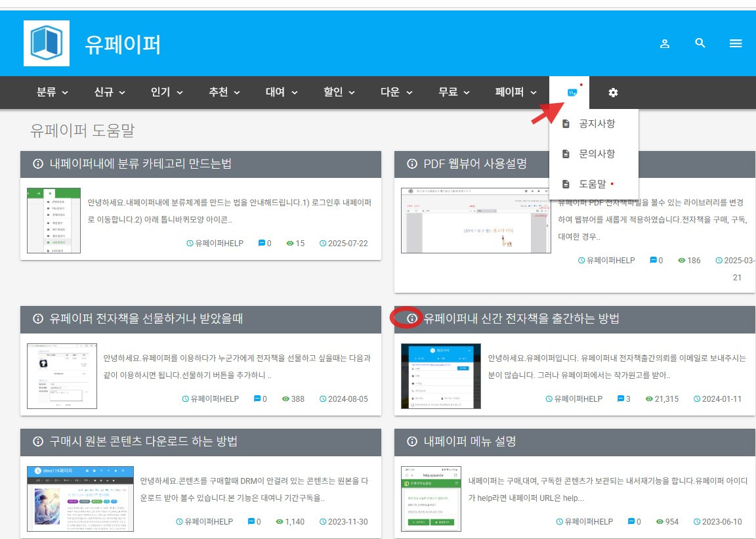Click the circled info icon on 신간 전자책 출간 card
The height and width of the screenshot is (539, 756).
pyautogui.click(x=411, y=318)
